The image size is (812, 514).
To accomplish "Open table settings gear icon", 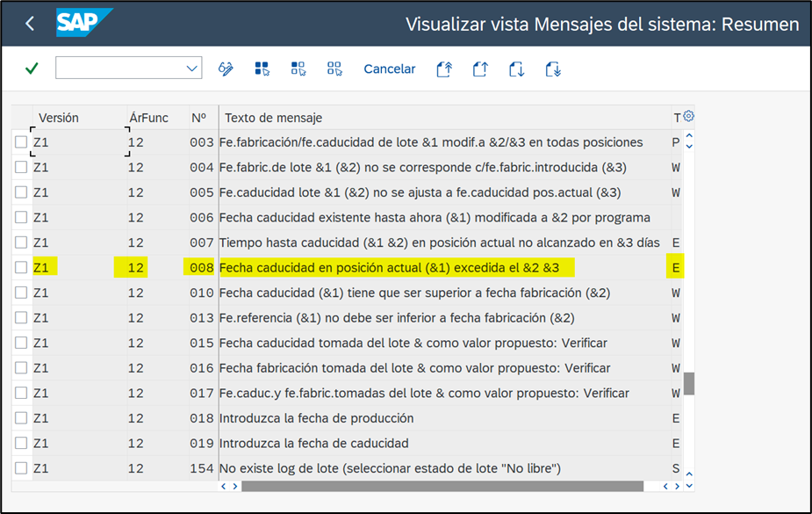I will (x=688, y=116).
